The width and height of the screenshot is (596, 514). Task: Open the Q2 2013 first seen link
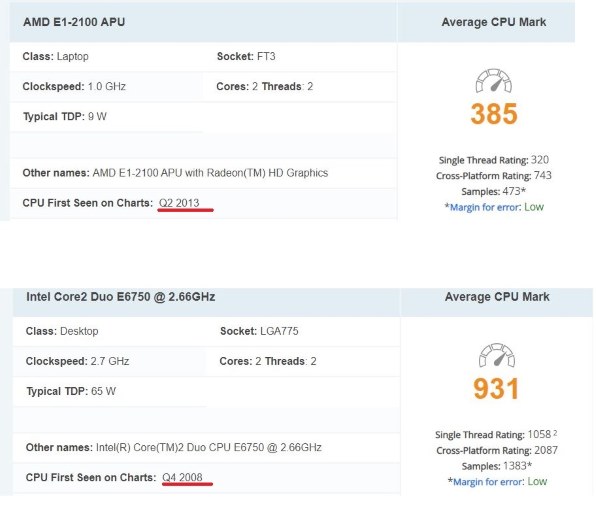click(x=179, y=203)
